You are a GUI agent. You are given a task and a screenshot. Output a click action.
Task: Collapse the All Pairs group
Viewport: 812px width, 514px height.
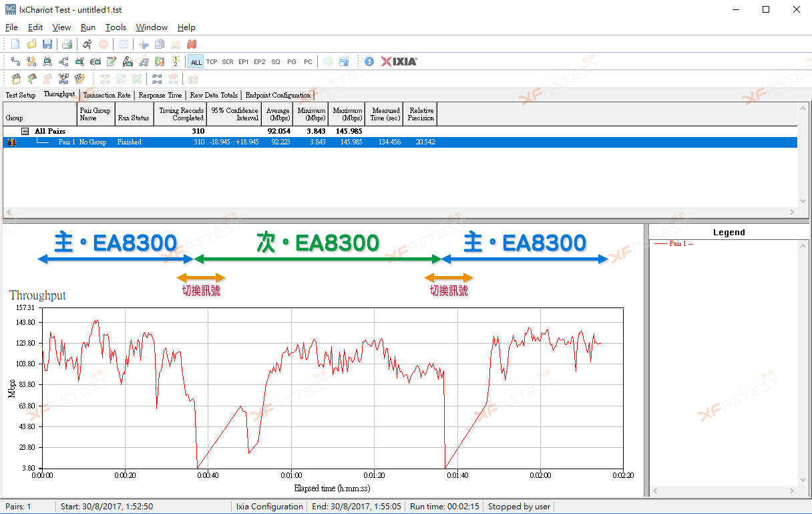[25, 132]
